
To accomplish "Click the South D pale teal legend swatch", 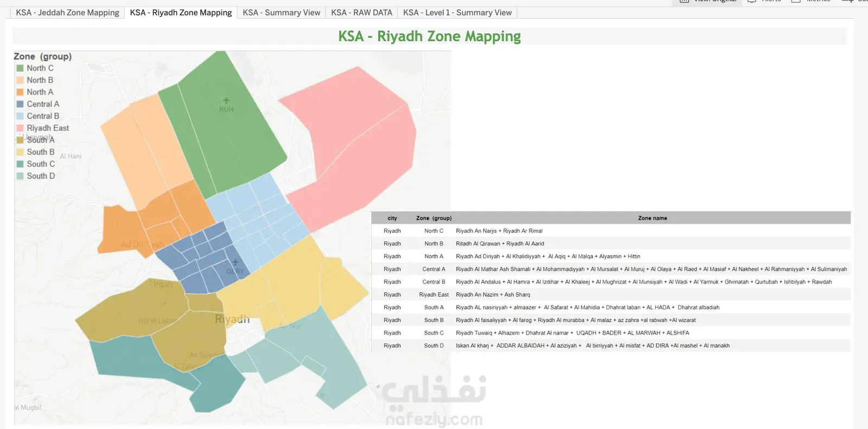I will (x=20, y=176).
